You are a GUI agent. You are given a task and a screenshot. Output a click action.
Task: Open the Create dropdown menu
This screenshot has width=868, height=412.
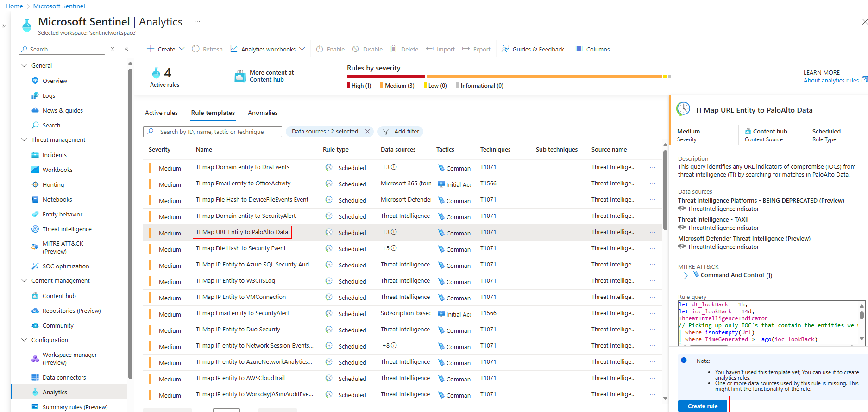[x=165, y=49]
